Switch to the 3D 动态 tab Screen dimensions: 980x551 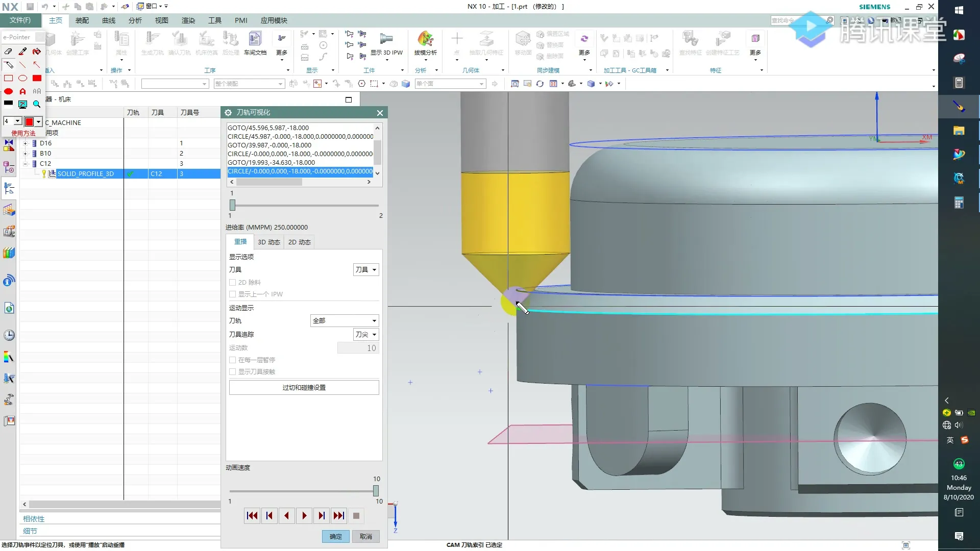point(268,242)
